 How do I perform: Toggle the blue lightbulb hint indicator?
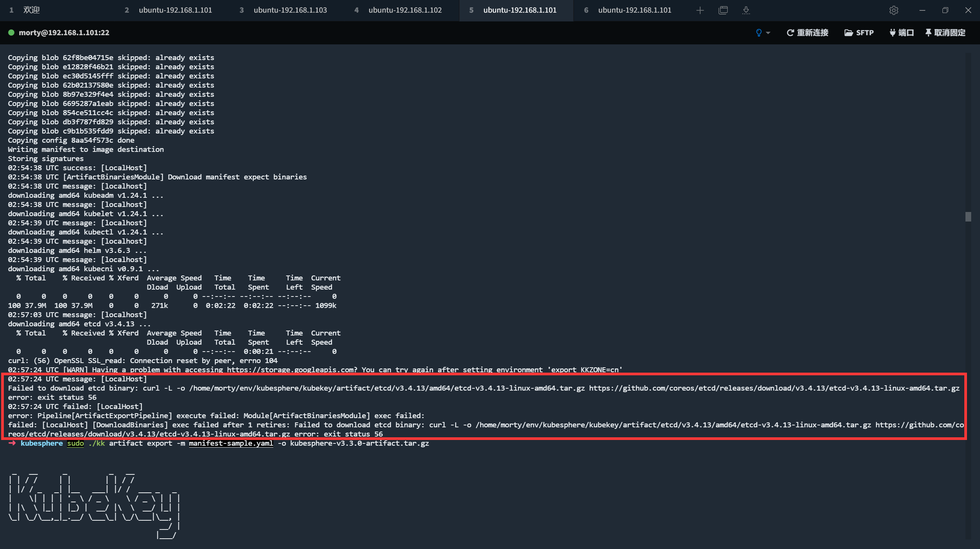coord(758,33)
